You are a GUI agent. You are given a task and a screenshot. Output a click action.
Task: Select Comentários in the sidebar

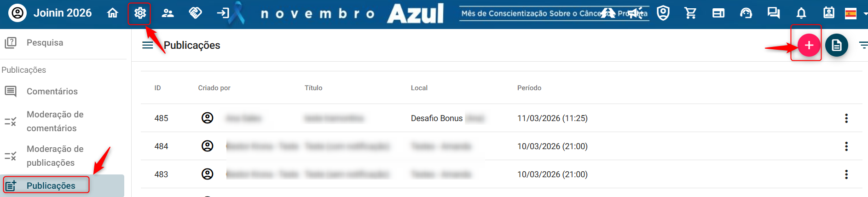(x=52, y=91)
